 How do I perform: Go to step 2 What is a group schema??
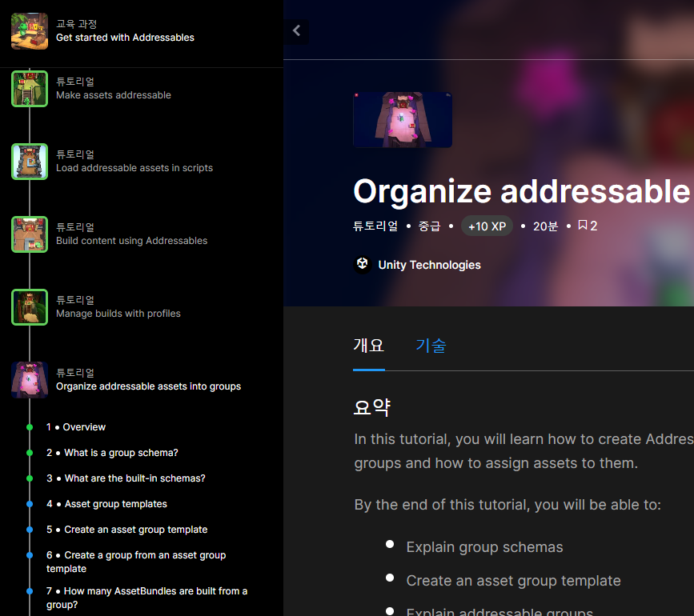tap(112, 453)
